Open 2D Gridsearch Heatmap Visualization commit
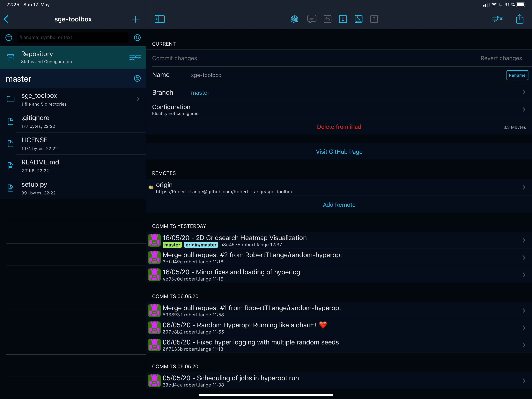Viewport: 532px width, 399px height. (x=339, y=240)
